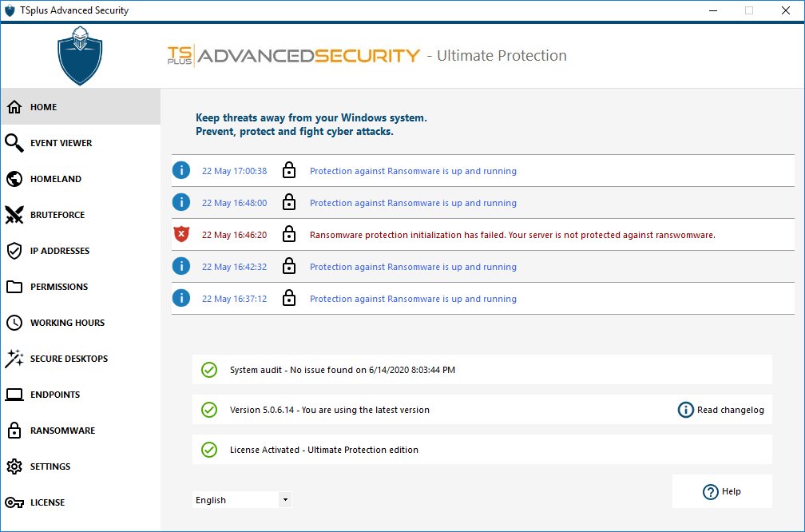Click the info icon for 22 May 17:00:38 event
The image size is (805, 532).
181,170
